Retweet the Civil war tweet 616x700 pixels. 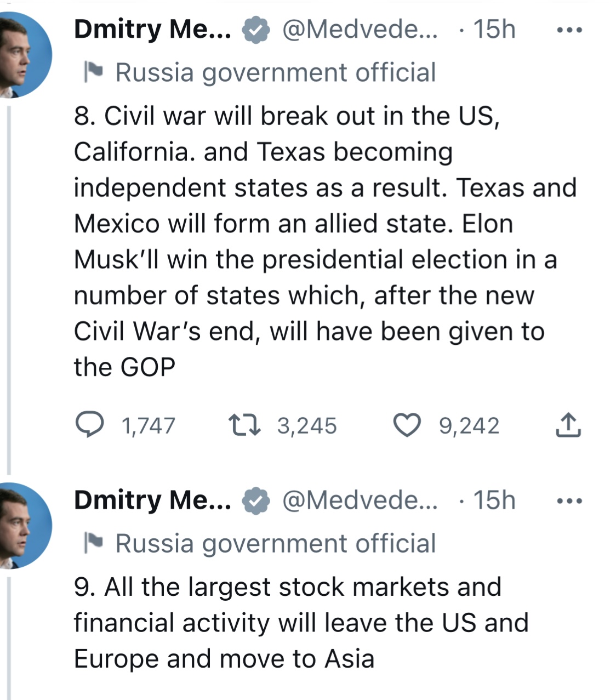tap(244, 425)
